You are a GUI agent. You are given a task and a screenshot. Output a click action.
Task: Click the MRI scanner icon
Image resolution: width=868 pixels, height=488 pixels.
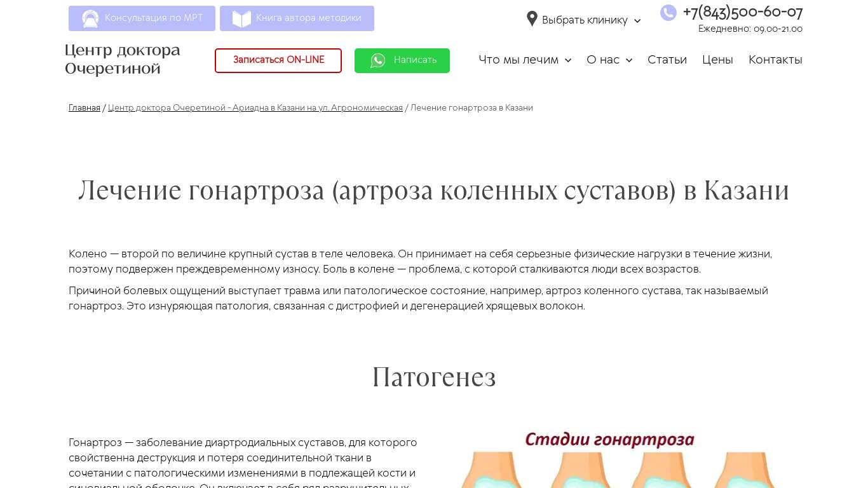point(90,18)
